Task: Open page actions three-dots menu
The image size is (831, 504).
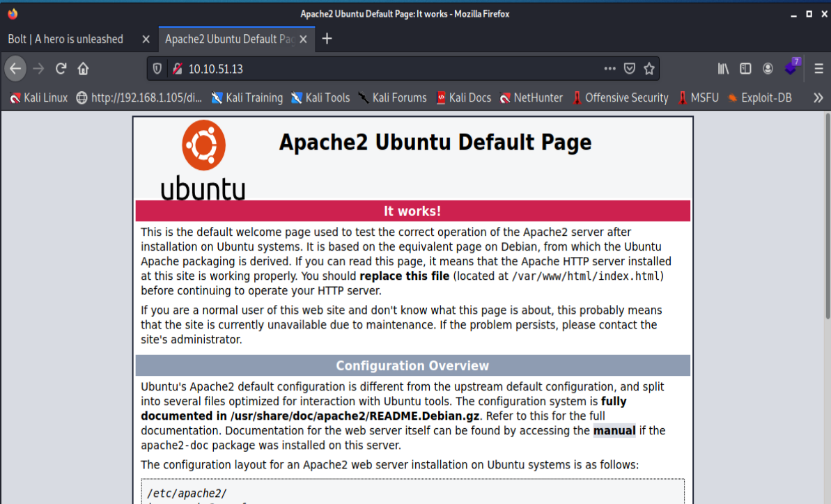Action: 609,68
